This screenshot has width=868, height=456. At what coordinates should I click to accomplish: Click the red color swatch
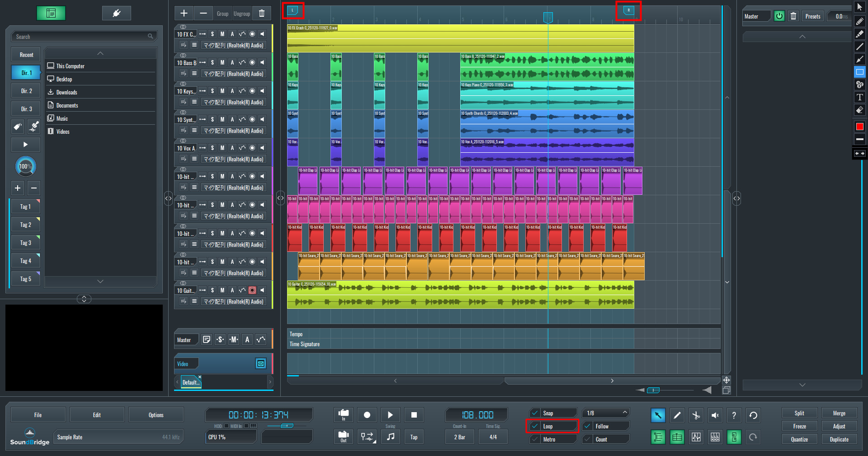pos(859,127)
